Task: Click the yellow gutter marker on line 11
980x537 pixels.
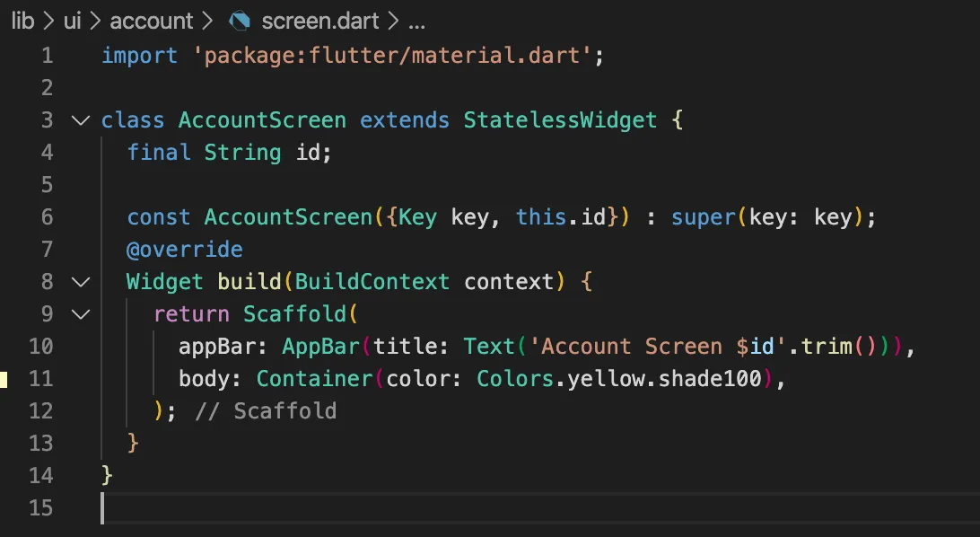Action: click(x=4, y=379)
